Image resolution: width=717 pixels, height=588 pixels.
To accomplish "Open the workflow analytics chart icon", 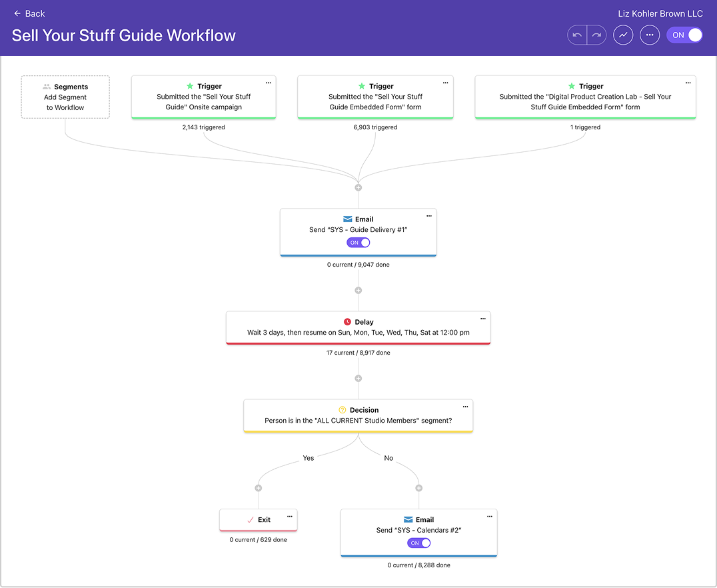I will coord(623,35).
